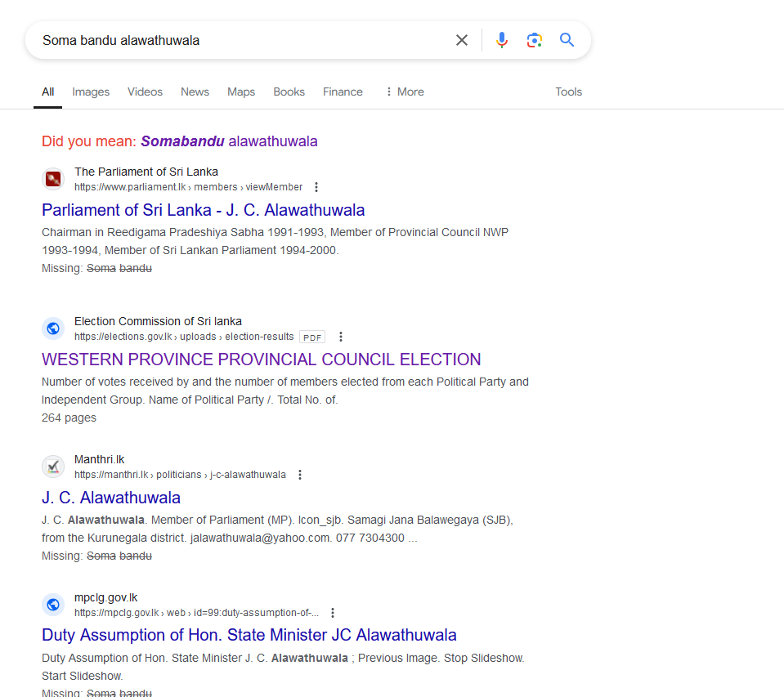Expand the More search categories menu
The image size is (784, 697).
coord(405,92)
